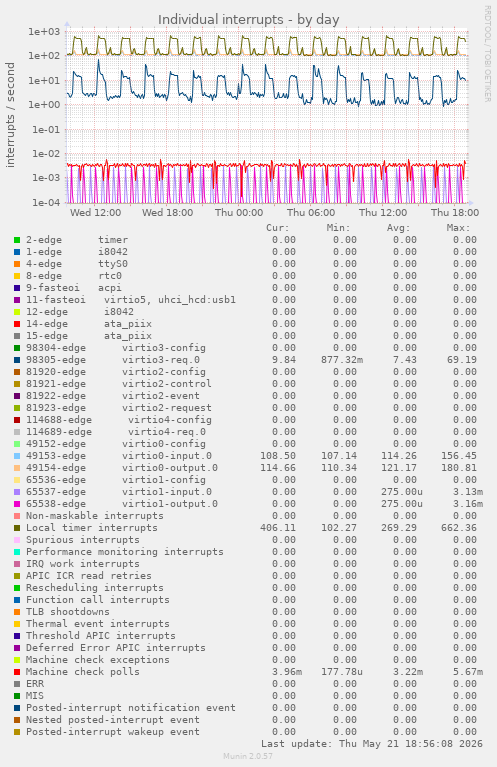Click the green swatch for 2-edge timer

(x=17, y=240)
